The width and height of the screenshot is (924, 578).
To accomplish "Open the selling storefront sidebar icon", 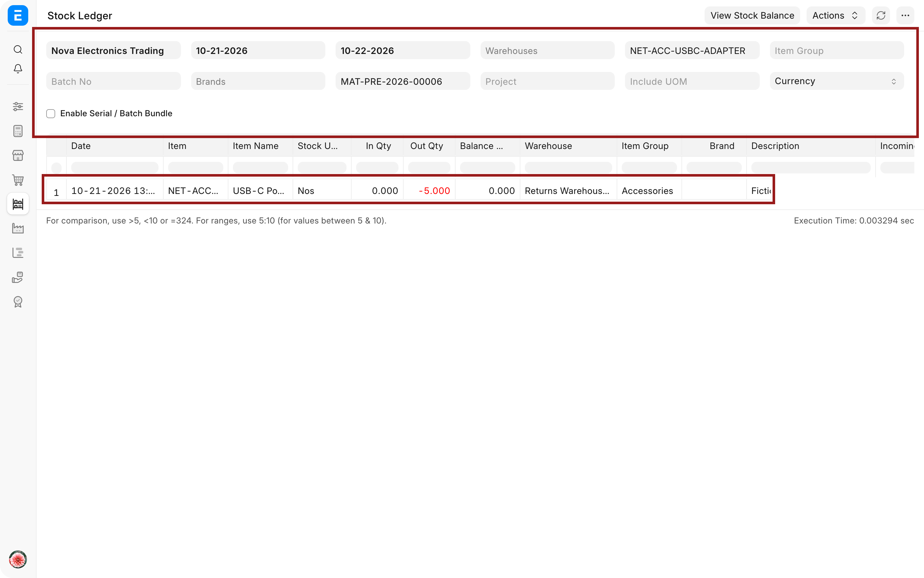I will click(18, 155).
